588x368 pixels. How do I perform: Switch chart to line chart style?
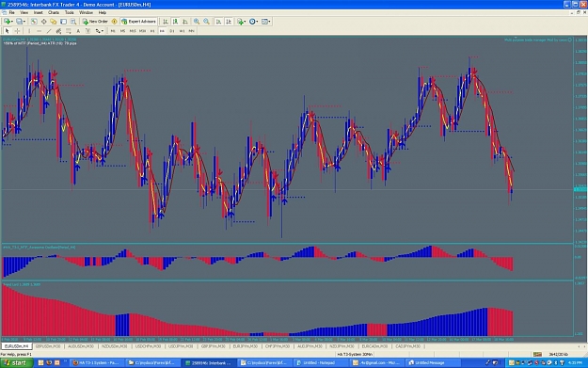[x=185, y=22]
